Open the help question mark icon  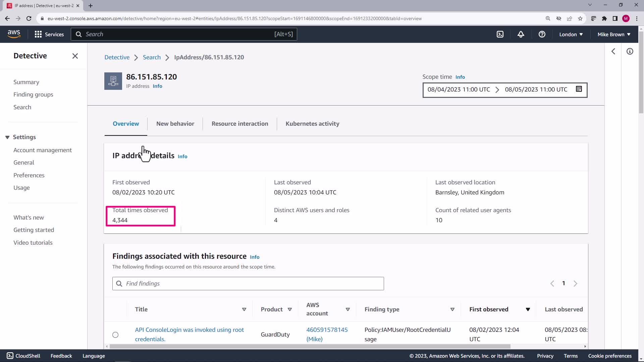[x=542, y=34]
